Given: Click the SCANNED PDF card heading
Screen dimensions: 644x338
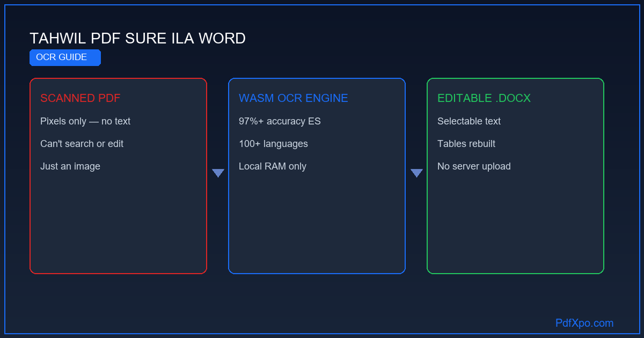Looking at the screenshot, I should (x=80, y=98).
